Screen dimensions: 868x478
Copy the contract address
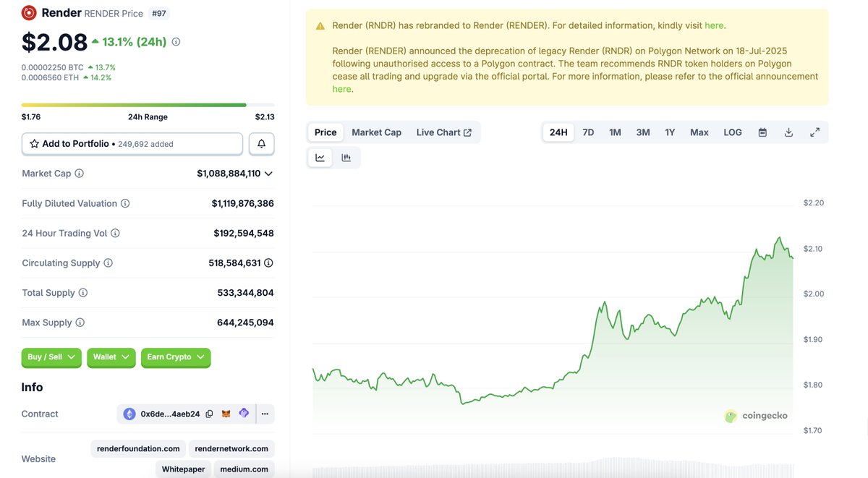click(209, 413)
